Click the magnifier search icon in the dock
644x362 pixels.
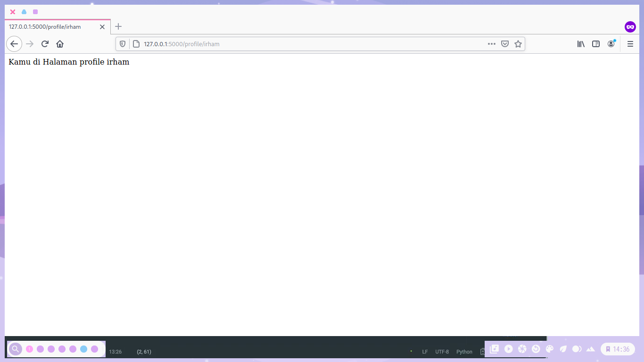[x=15, y=349]
